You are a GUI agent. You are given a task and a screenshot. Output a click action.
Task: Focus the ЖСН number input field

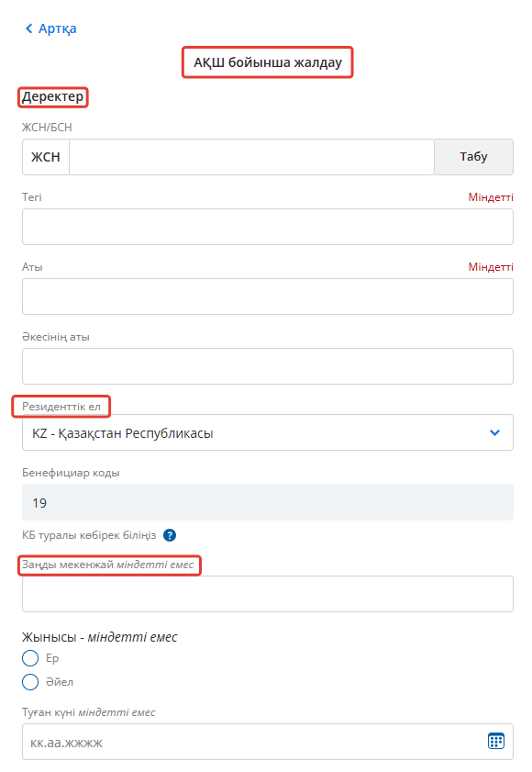251,157
